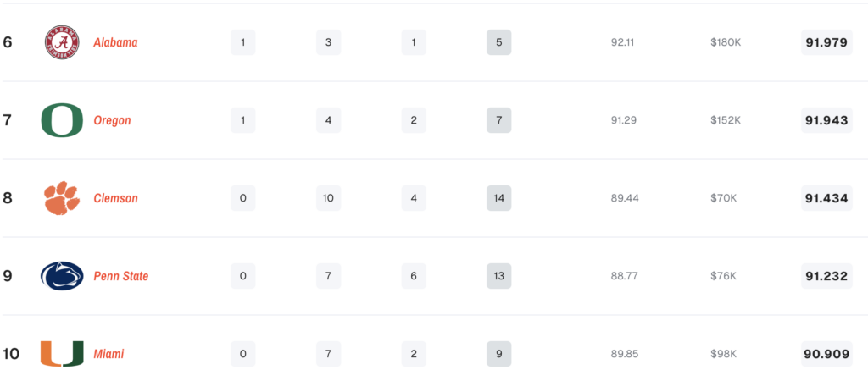Visit the Penn State team link
Screen dimensions: 868x392
[120, 276]
